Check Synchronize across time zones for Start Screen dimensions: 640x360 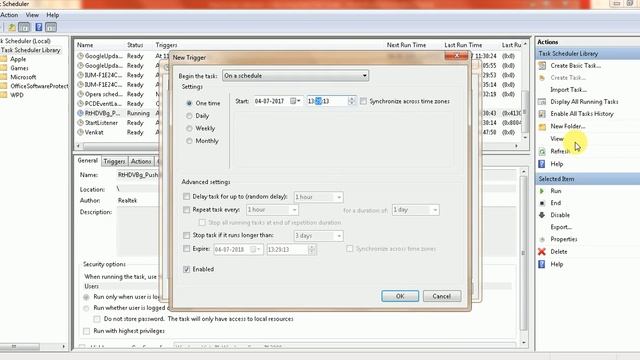coord(363,101)
